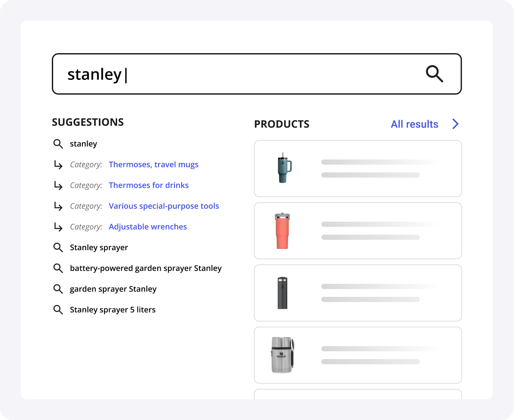Click the arrow icon before "Adjustable wrenches"
The image size is (514, 420).
click(x=58, y=226)
